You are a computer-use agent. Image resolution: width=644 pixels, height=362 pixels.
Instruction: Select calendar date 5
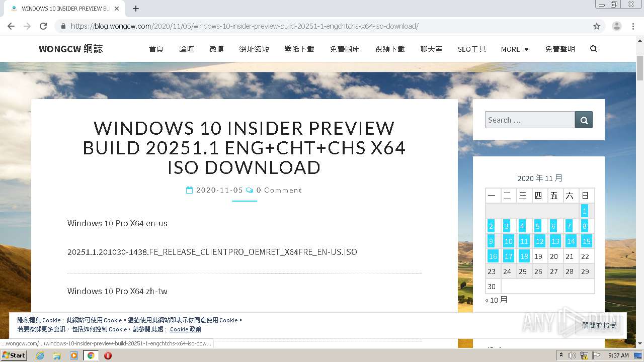[538, 226]
